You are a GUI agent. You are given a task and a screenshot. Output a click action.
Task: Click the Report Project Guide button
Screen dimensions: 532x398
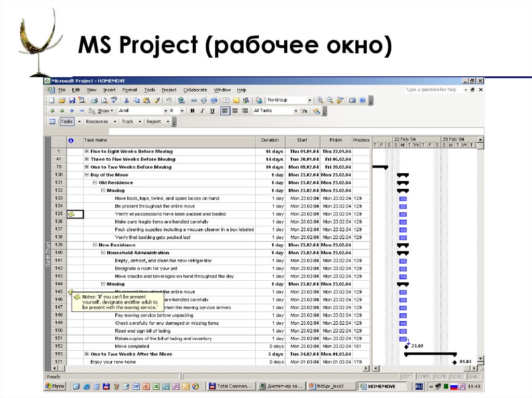pos(154,121)
